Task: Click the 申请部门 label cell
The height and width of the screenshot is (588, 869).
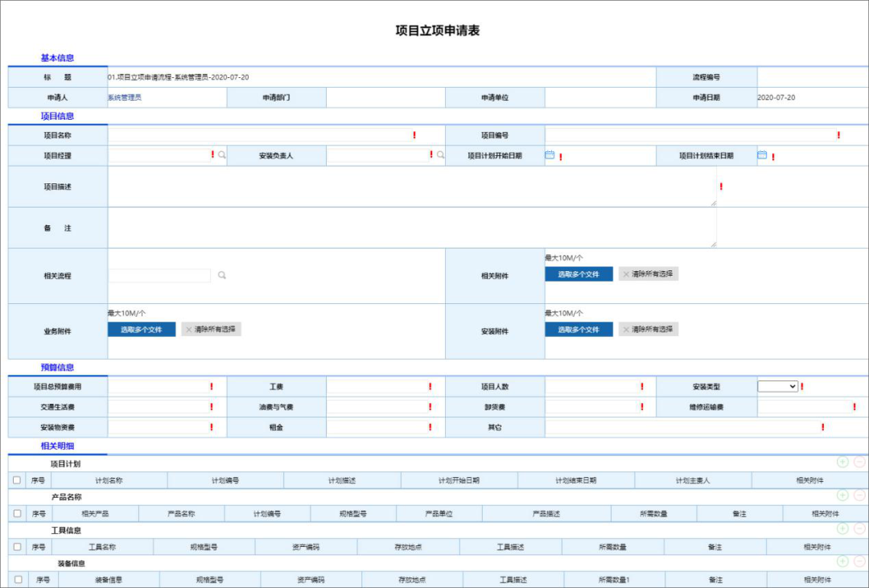Action: point(277,97)
